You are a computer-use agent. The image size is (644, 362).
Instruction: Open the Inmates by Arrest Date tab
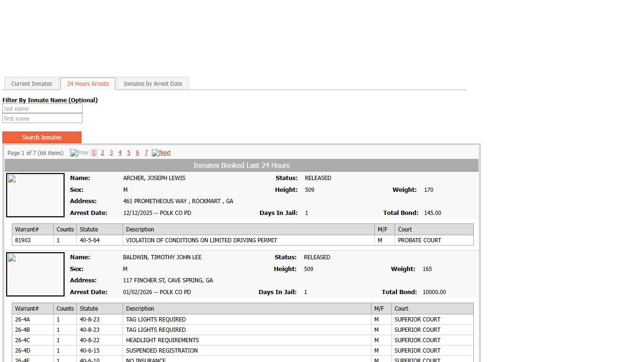pos(153,83)
